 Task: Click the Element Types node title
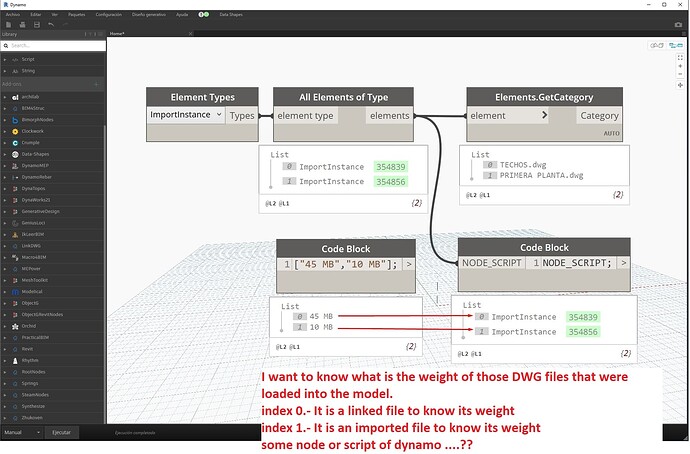202,97
